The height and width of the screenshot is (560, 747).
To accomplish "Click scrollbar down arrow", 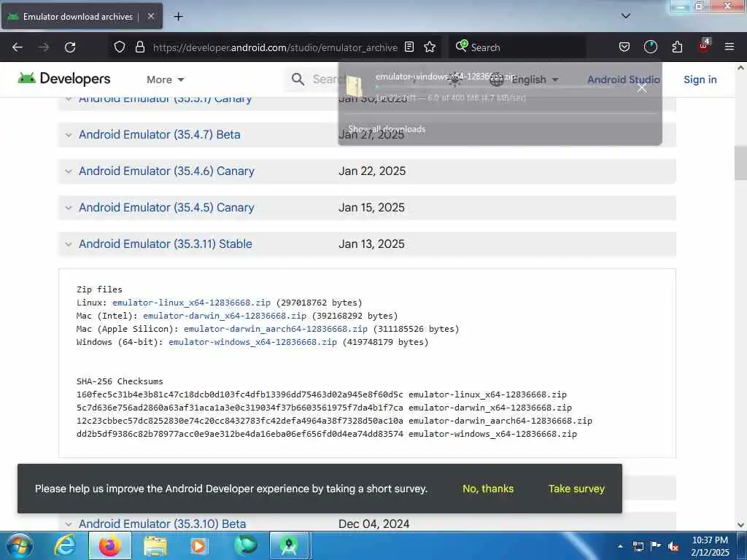I will [741, 525].
